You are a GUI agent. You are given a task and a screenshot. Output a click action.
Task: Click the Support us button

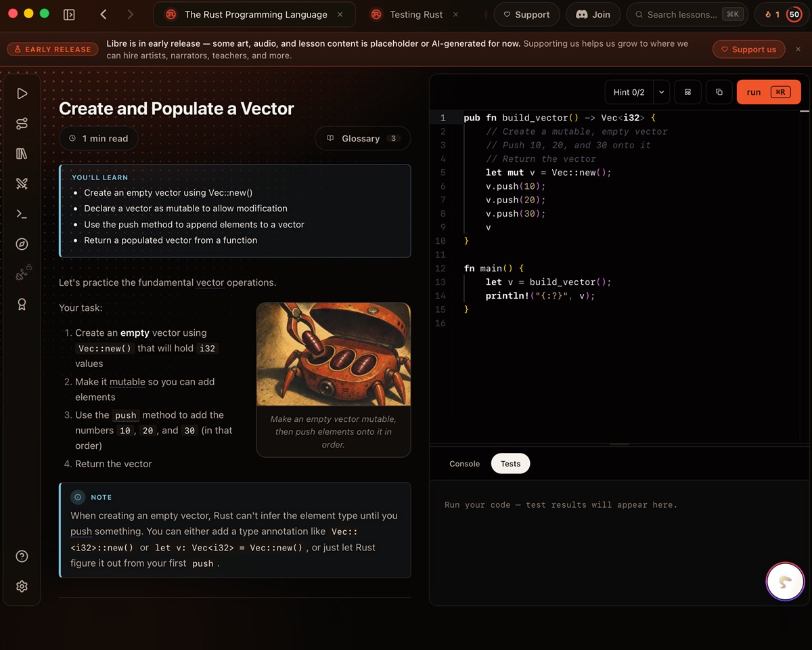(748, 49)
